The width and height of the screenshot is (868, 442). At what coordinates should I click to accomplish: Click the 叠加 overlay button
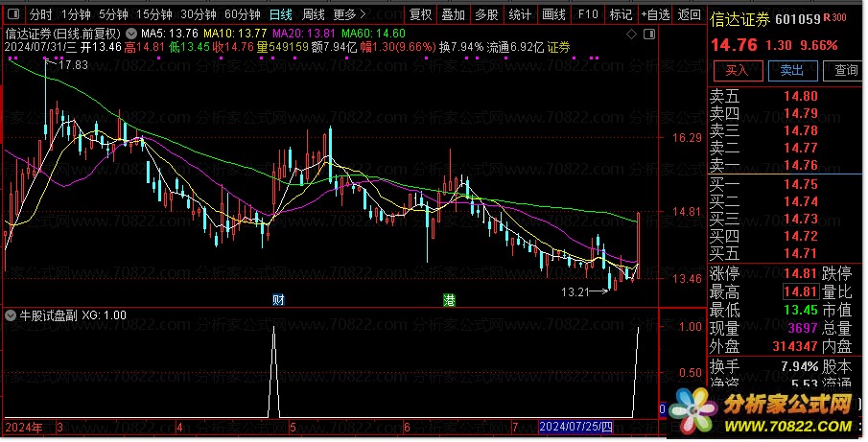(x=454, y=14)
